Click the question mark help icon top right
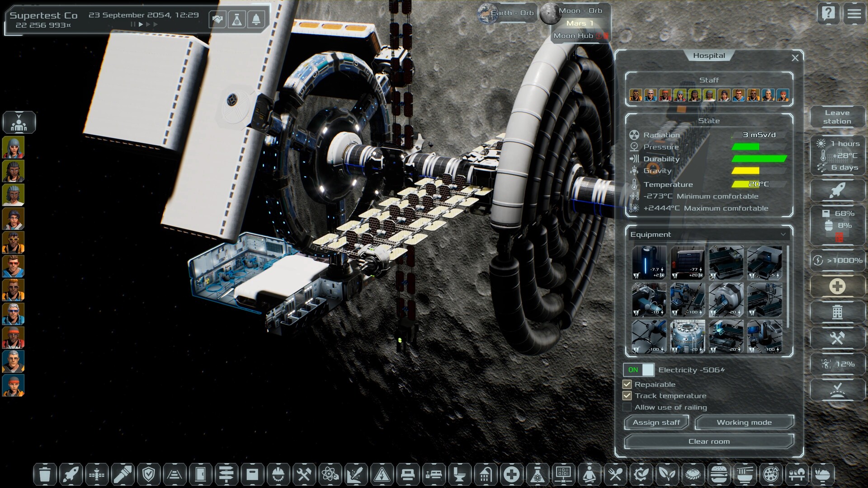The height and width of the screenshot is (488, 868). pos(828,15)
